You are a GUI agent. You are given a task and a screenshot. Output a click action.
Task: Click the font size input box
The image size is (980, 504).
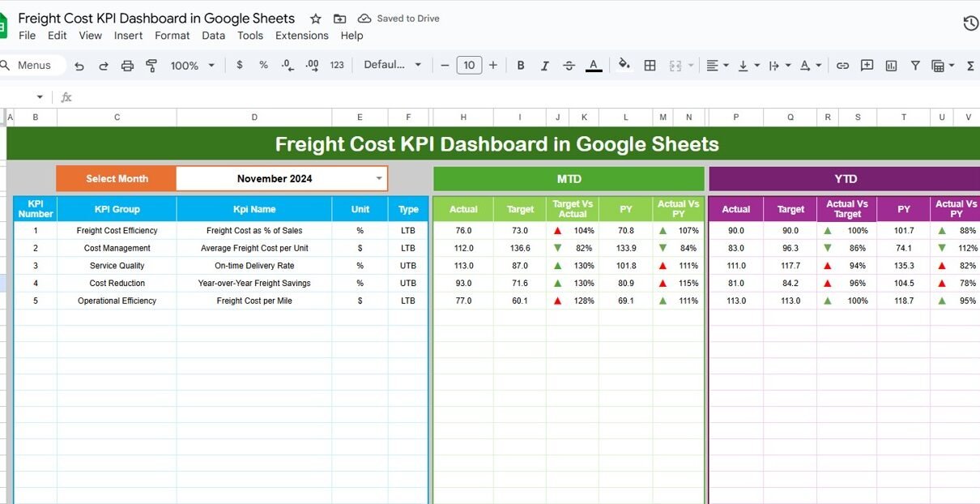469,65
